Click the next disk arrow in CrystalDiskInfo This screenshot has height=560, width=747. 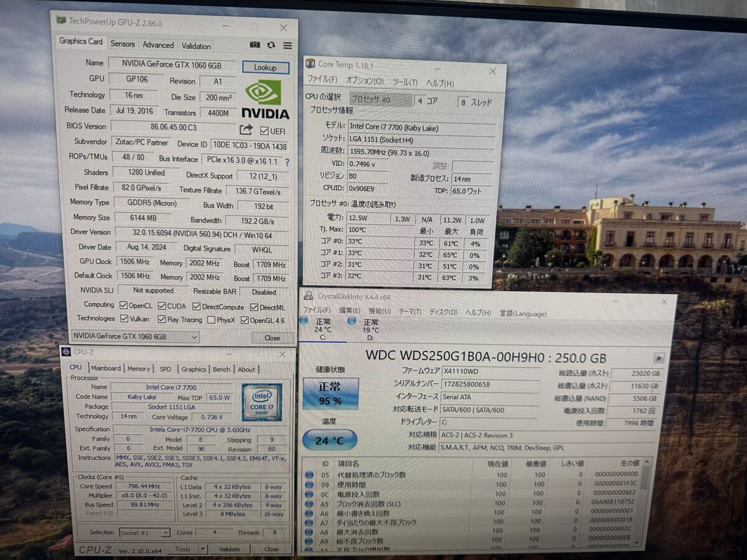(x=659, y=358)
